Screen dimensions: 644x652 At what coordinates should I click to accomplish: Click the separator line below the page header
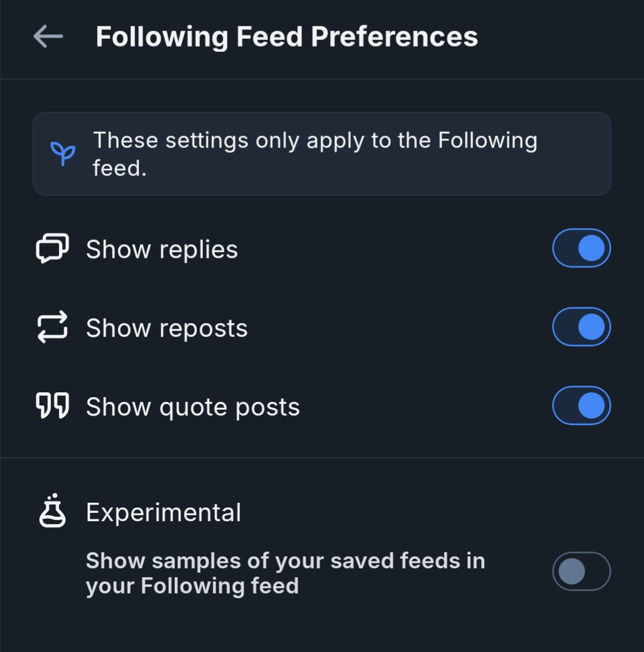tap(322, 79)
